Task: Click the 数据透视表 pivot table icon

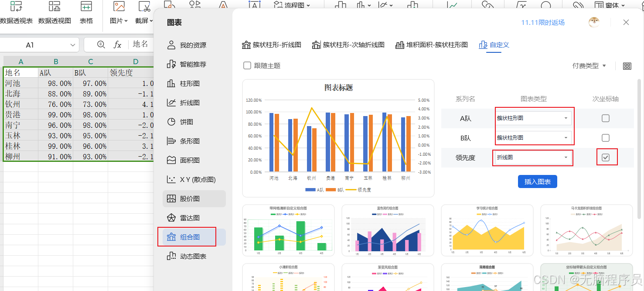Action: click(16, 7)
